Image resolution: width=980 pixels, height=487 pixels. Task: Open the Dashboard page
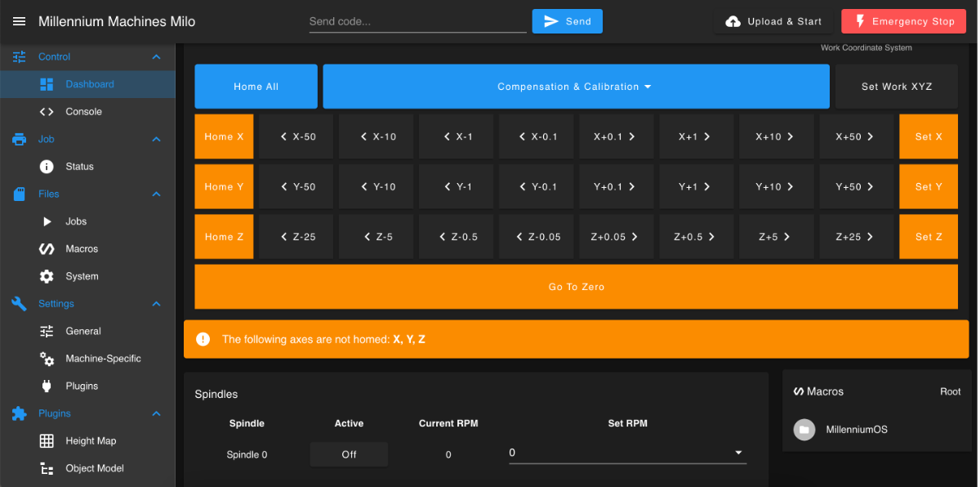click(87, 84)
